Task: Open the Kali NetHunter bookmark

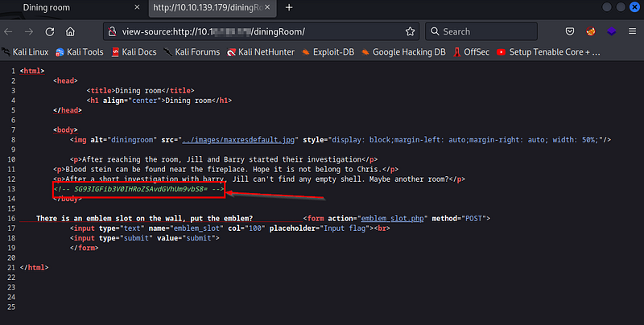Action: tap(261, 52)
